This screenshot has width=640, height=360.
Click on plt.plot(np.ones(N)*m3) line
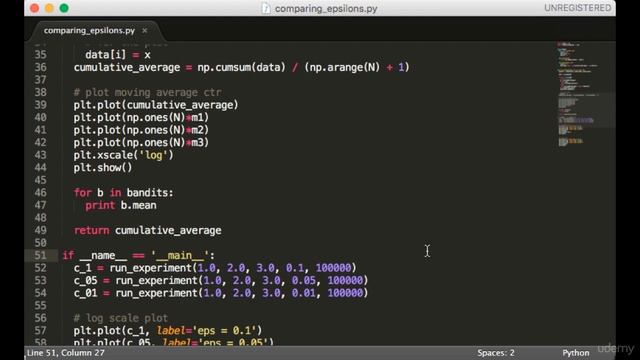[x=141, y=143]
